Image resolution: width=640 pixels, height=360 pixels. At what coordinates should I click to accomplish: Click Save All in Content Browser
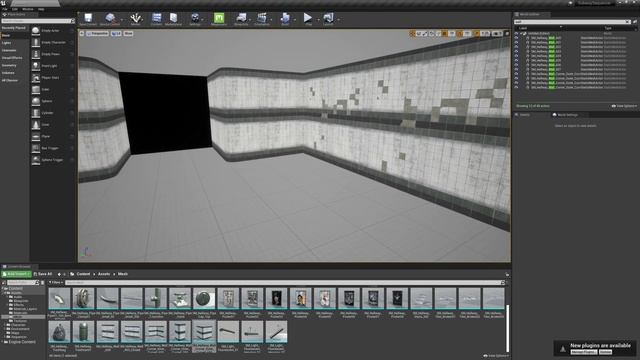[43, 274]
